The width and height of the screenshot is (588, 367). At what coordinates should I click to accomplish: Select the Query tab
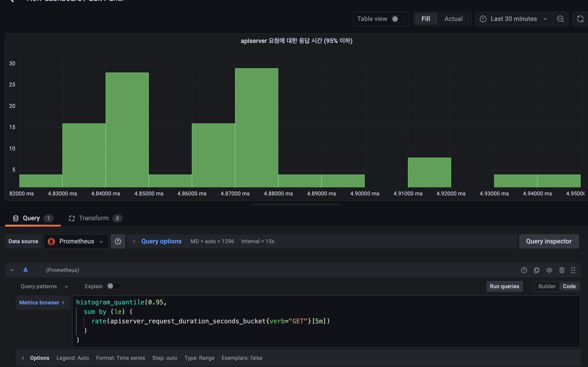31,218
